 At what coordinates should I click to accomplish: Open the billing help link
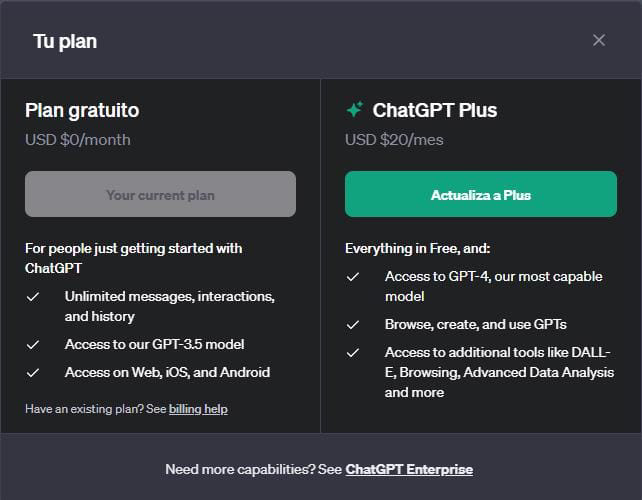click(198, 409)
